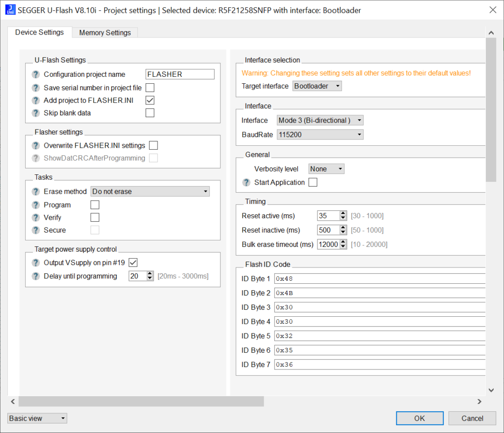Close the Project settings dialog
Image resolution: width=504 pixels, height=433 pixels.
(493, 10)
